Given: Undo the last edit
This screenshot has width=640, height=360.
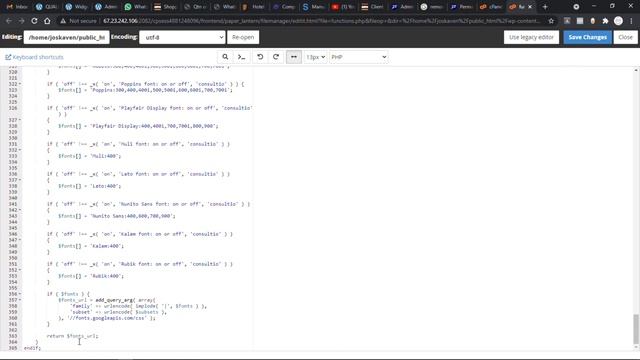Looking at the screenshot, I should (260, 57).
